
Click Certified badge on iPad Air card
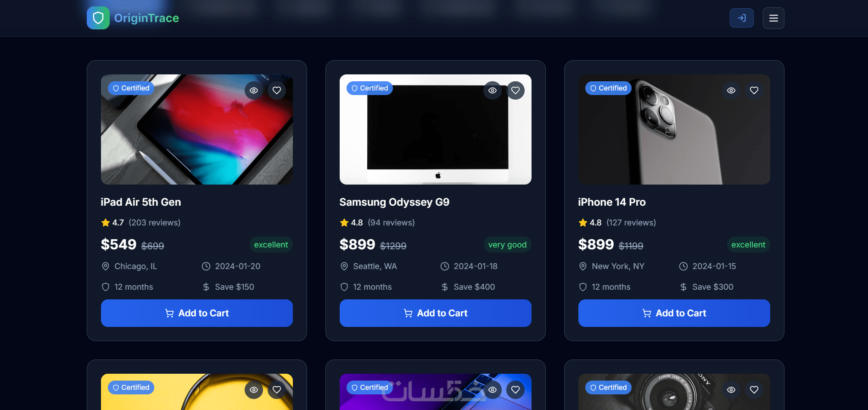(131, 88)
